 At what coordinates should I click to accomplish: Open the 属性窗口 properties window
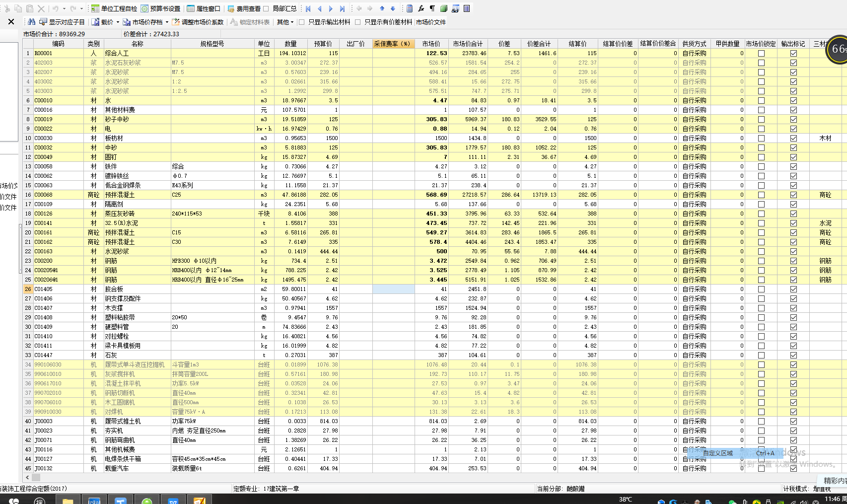point(204,8)
